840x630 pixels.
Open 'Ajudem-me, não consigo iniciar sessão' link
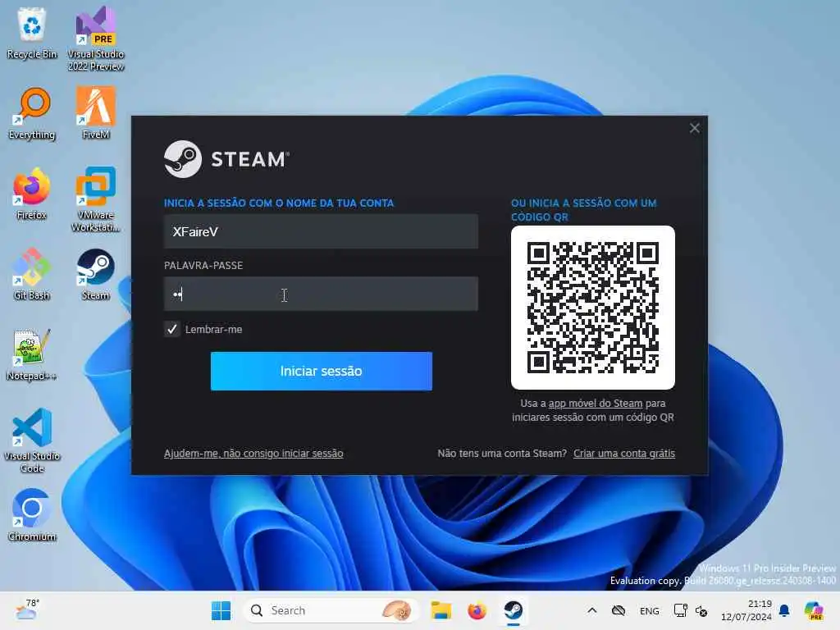point(253,453)
